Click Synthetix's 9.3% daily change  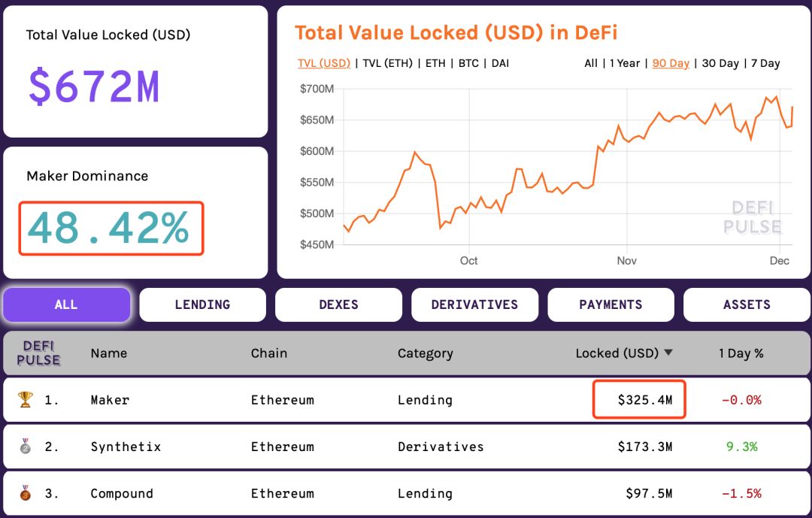[742, 447]
